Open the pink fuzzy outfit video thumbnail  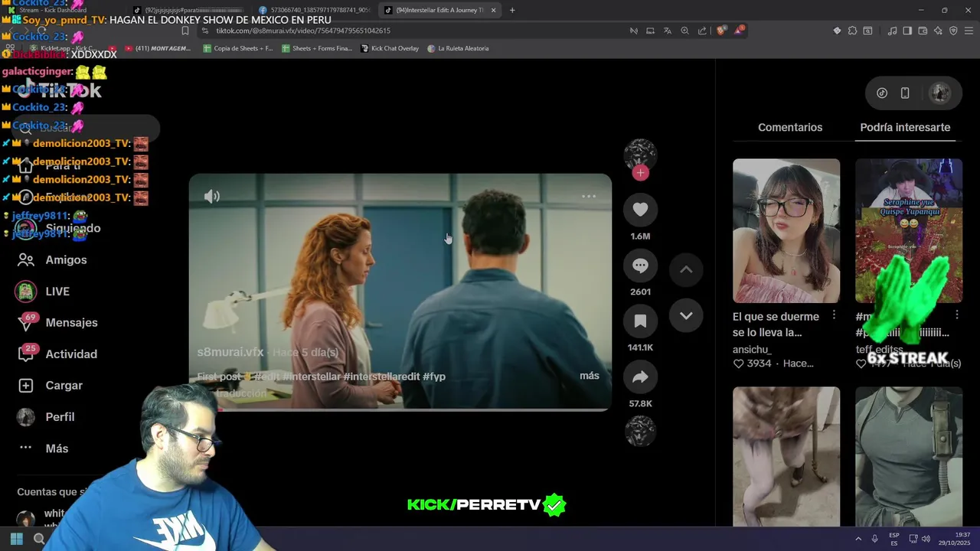[x=786, y=456]
